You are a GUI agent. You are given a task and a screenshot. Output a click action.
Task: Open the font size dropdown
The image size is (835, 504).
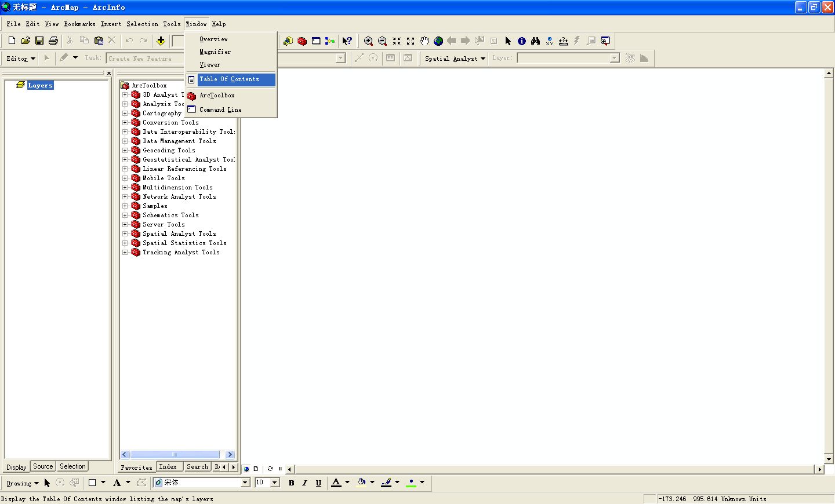[275, 483]
